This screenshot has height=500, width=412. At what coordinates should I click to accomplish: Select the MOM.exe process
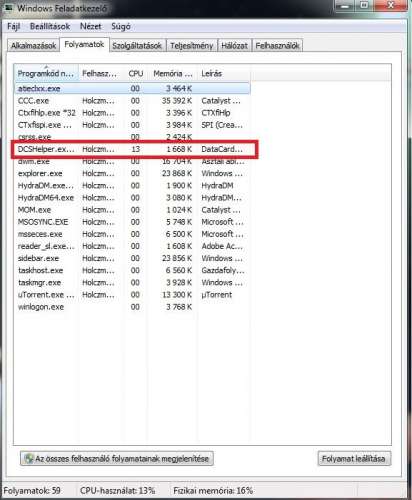[x=132, y=210]
